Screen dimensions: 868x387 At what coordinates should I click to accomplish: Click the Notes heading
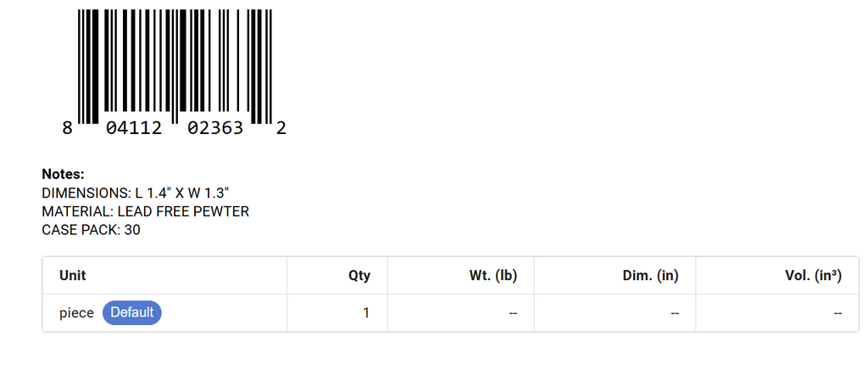tap(63, 174)
